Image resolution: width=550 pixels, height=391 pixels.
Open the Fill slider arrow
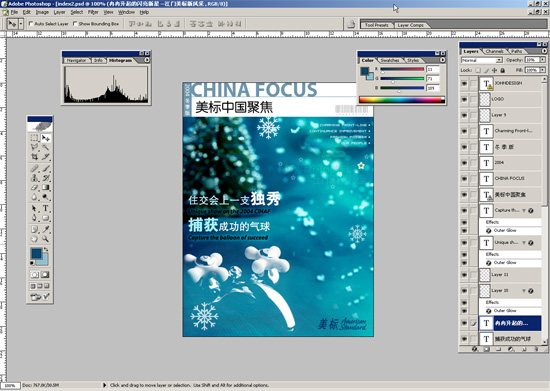543,70
